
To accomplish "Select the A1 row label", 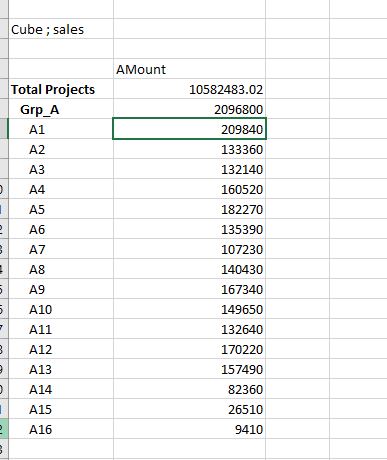I will (61, 129).
